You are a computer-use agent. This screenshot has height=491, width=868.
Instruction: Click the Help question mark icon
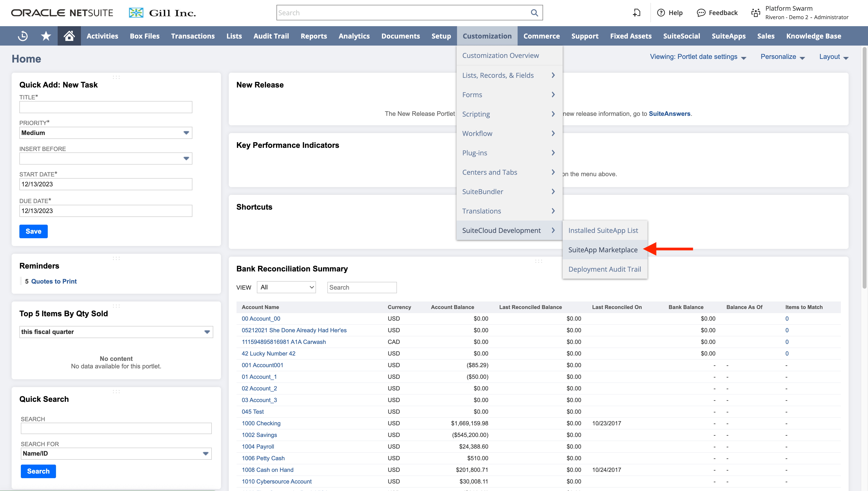click(x=661, y=13)
